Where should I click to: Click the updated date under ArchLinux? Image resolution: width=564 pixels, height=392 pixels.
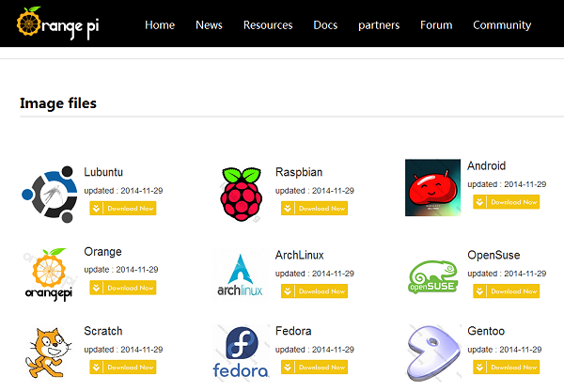coord(315,274)
